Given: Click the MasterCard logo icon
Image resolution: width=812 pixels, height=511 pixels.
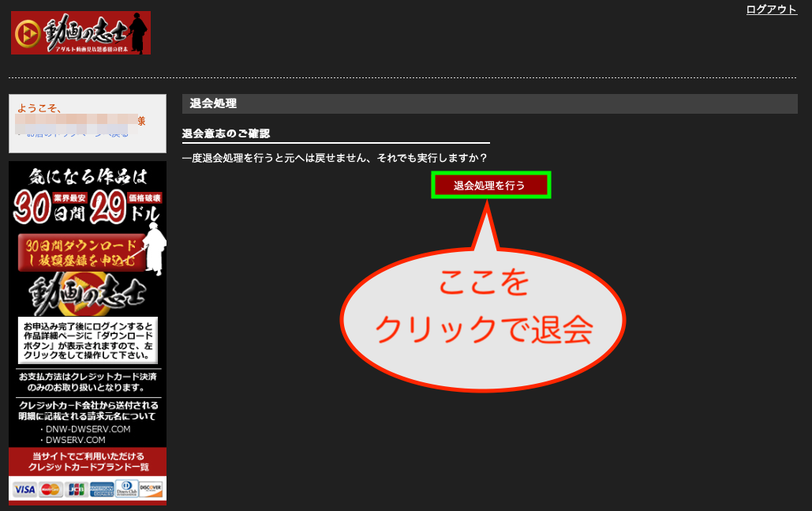Looking at the screenshot, I should tap(51, 490).
